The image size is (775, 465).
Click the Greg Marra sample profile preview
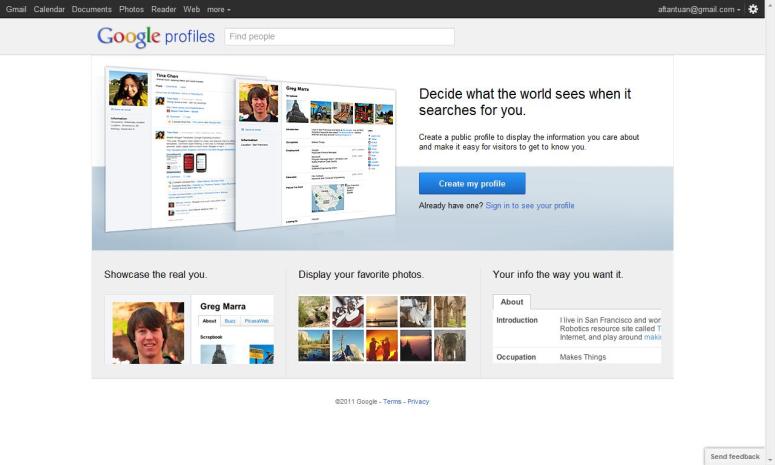[315, 154]
